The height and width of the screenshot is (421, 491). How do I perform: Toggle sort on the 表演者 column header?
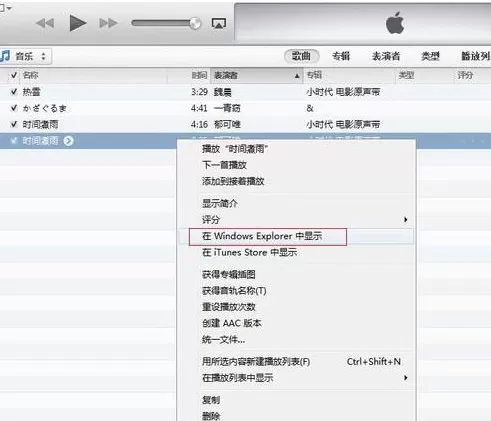[257, 75]
